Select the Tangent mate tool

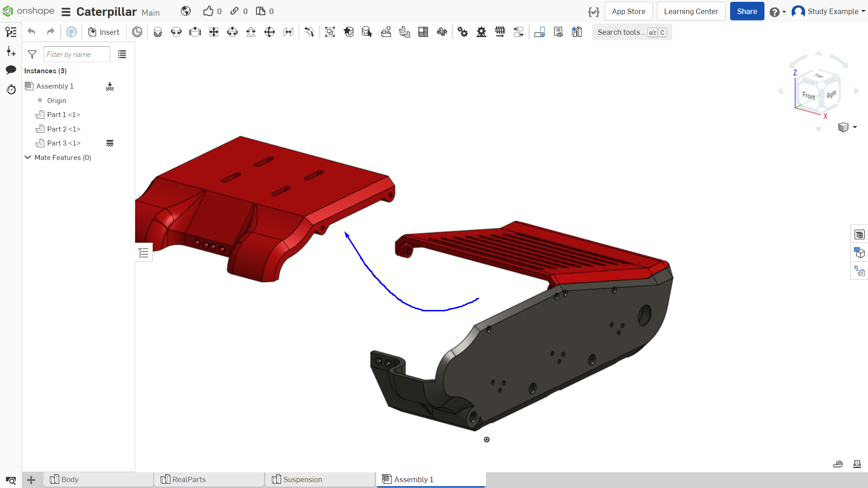coord(309,32)
